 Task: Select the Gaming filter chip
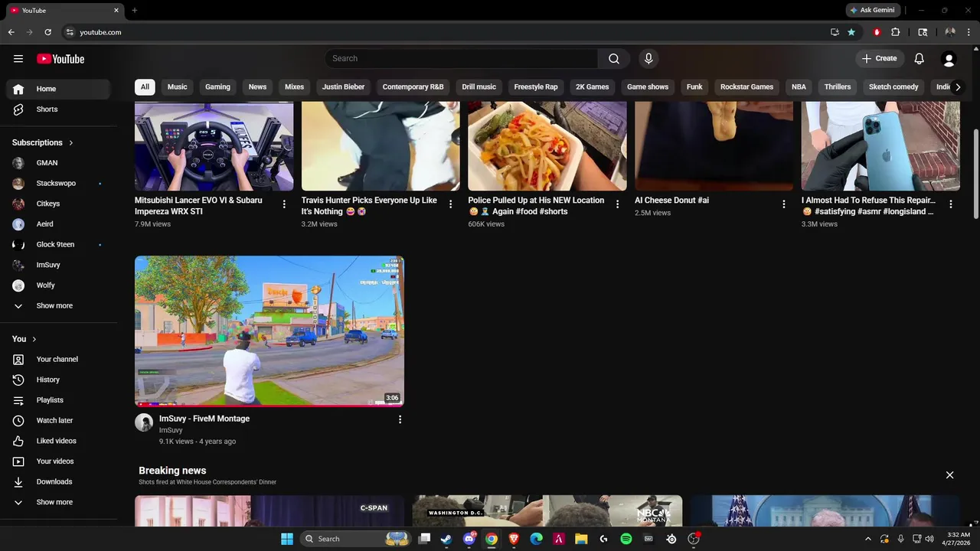[217, 87]
